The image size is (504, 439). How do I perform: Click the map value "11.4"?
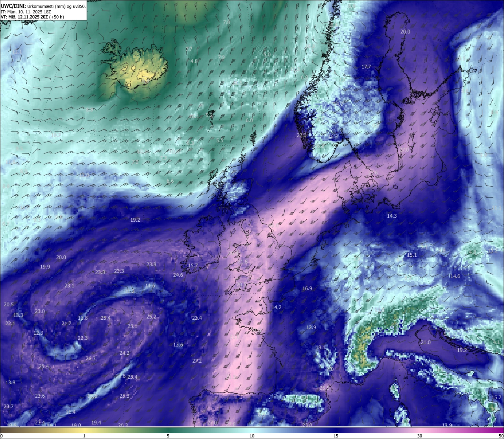[70, 412]
